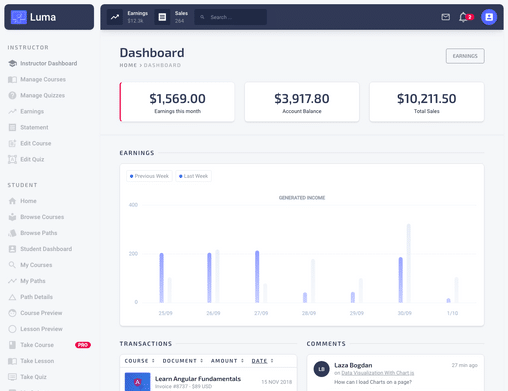The width and height of the screenshot is (508, 391).
Task: Click the 27/09 previous-week bar
Action: [x=257, y=276]
